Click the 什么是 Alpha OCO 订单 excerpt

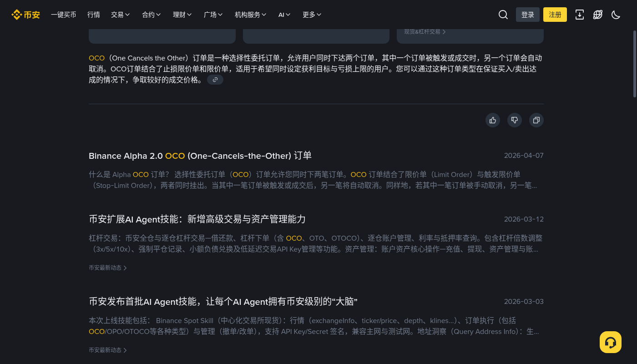(313, 180)
